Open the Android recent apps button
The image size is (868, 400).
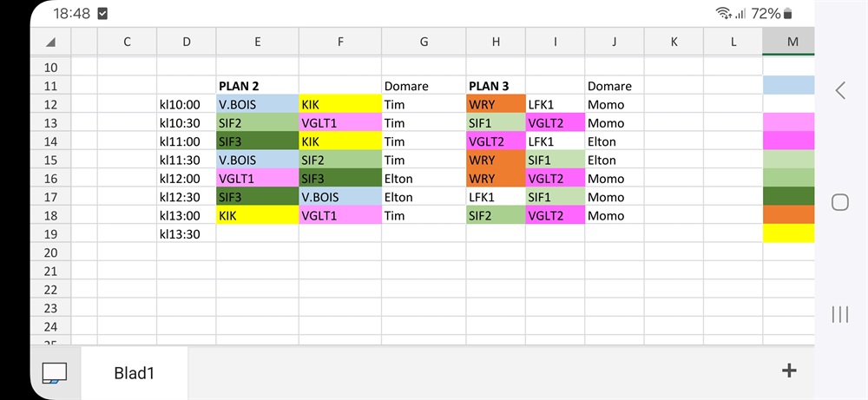839,314
